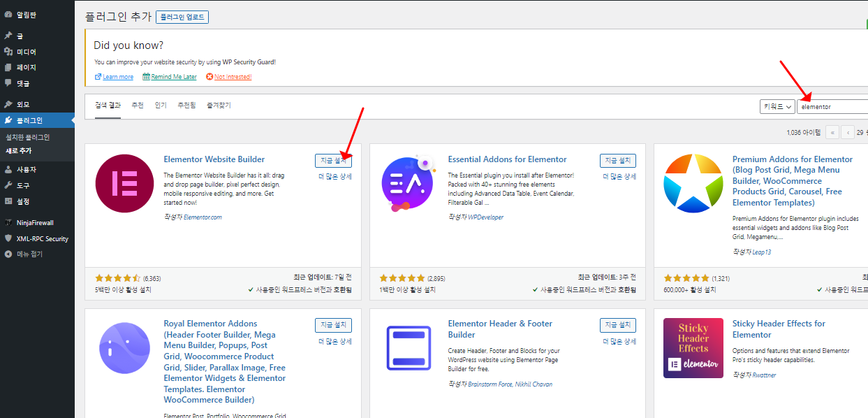
Task: Click the Learn more link icon
Action: (x=98, y=77)
